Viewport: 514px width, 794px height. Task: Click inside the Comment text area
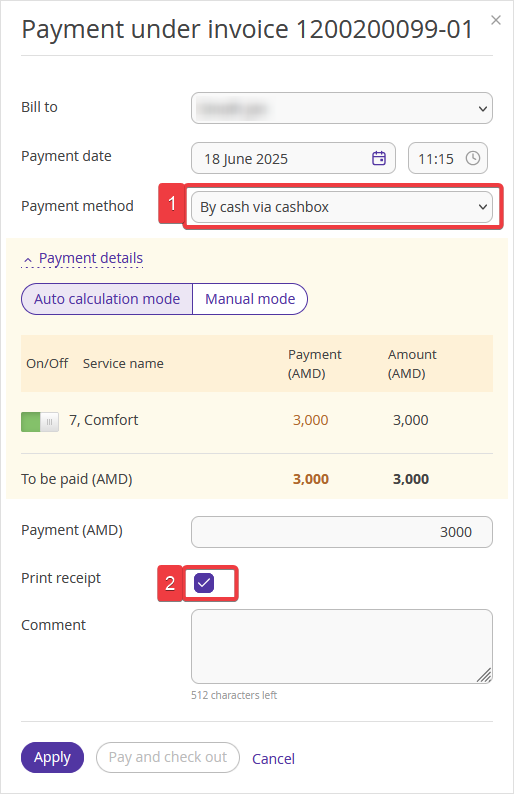pyautogui.click(x=342, y=646)
